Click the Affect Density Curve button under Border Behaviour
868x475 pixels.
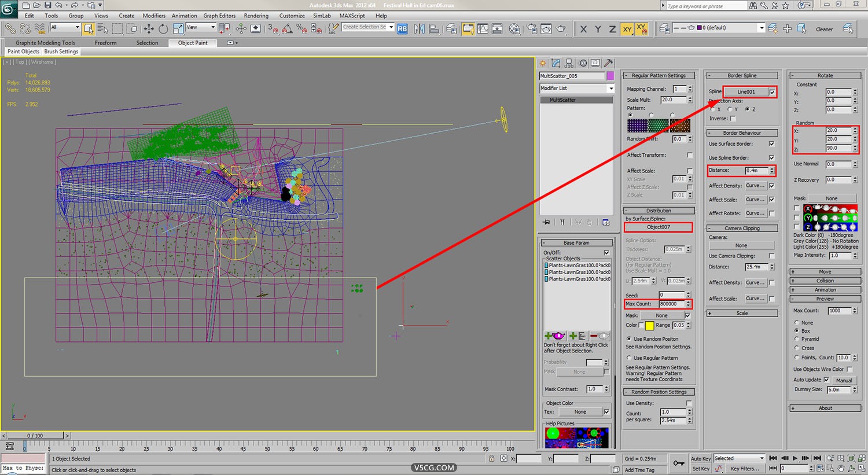(x=755, y=186)
